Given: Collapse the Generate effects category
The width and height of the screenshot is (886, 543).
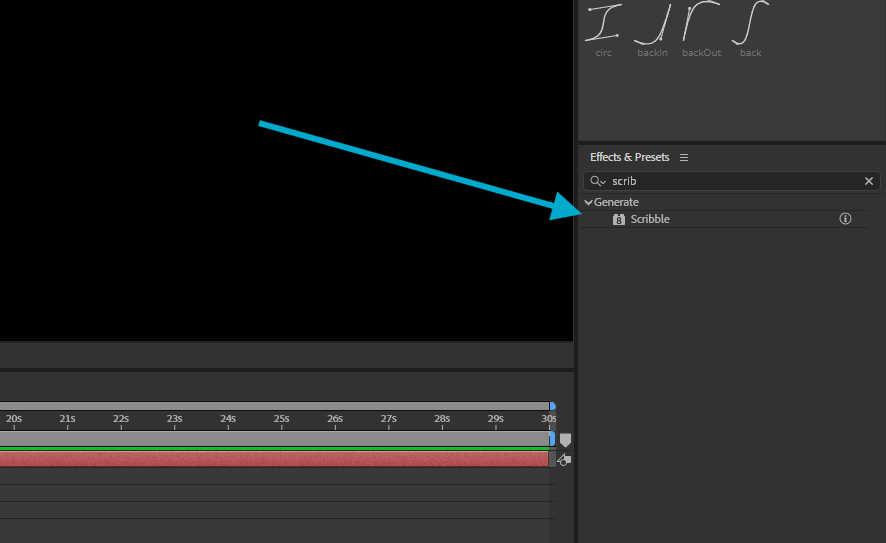Looking at the screenshot, I should click(588, 202).
